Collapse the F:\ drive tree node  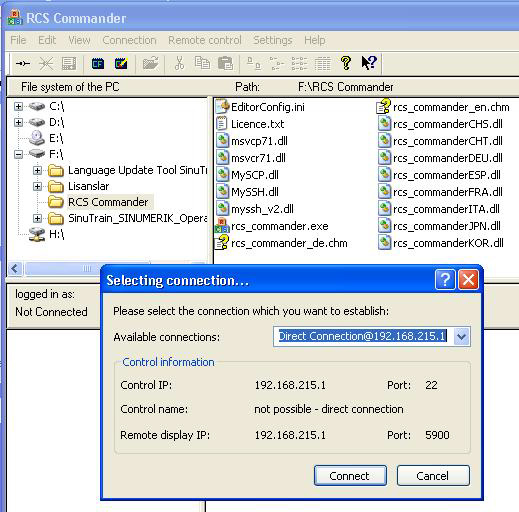[x=18, y=154]
